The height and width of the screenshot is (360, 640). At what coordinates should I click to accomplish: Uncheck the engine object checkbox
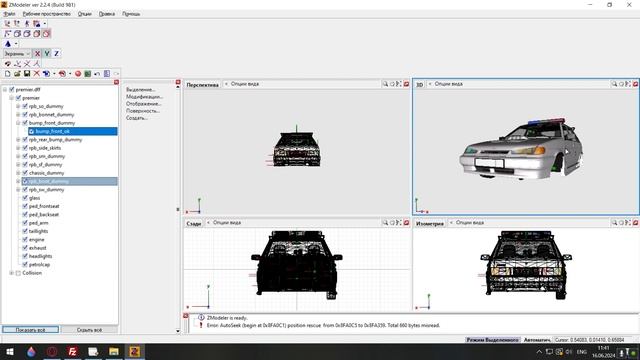point(25,240)
